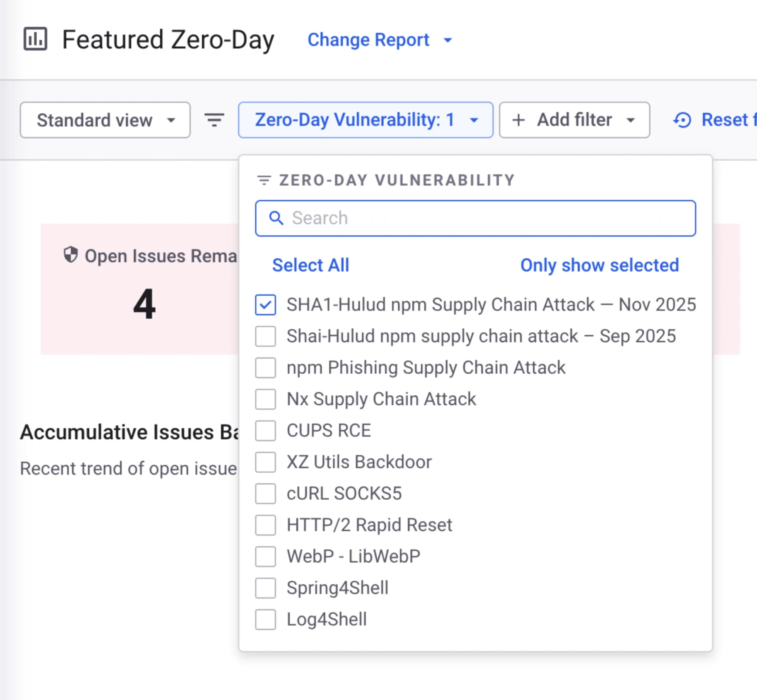This screenshot has height=700, width=757.
Task: Expand the Standard view dropdown
Action: (105, 120)
